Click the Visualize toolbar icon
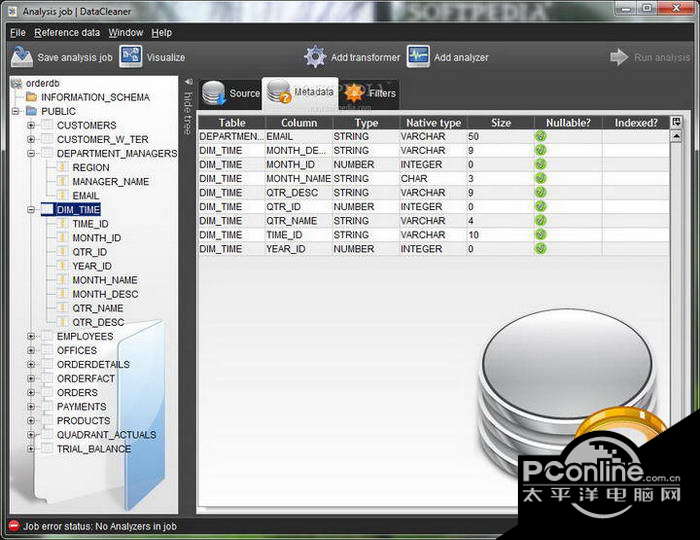 131,56
